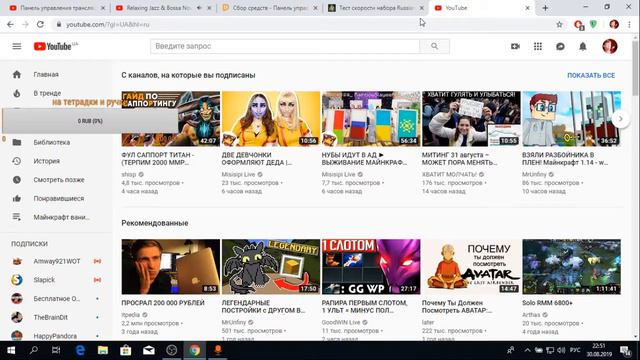Click the Liked videos thumbs-up icon

(17, 198)
